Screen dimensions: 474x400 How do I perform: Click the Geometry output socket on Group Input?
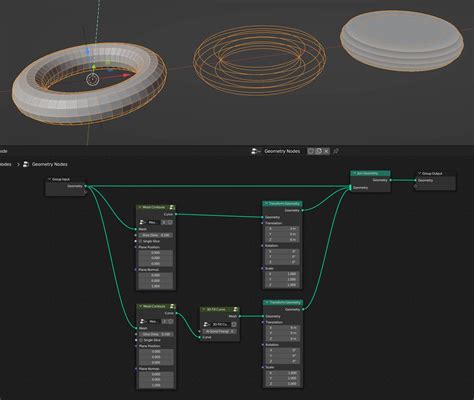tap(86, 186)
